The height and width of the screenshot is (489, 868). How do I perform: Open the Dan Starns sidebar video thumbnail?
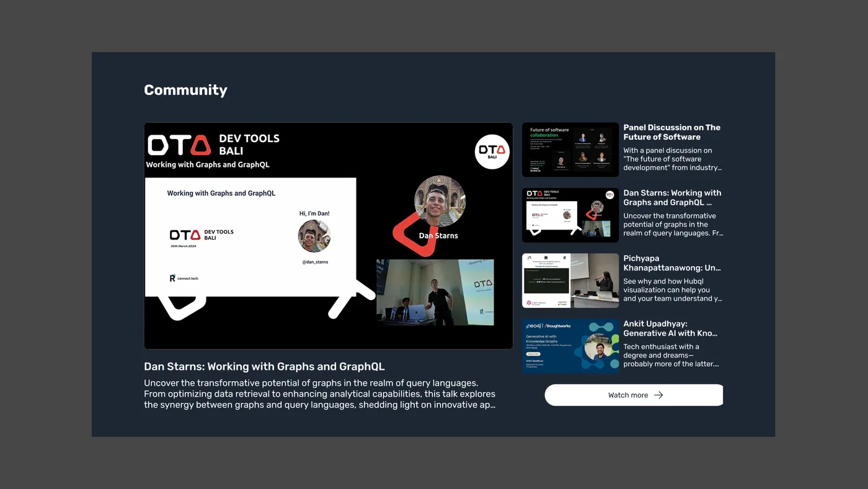pyautogui.click(x=570, y=215)
